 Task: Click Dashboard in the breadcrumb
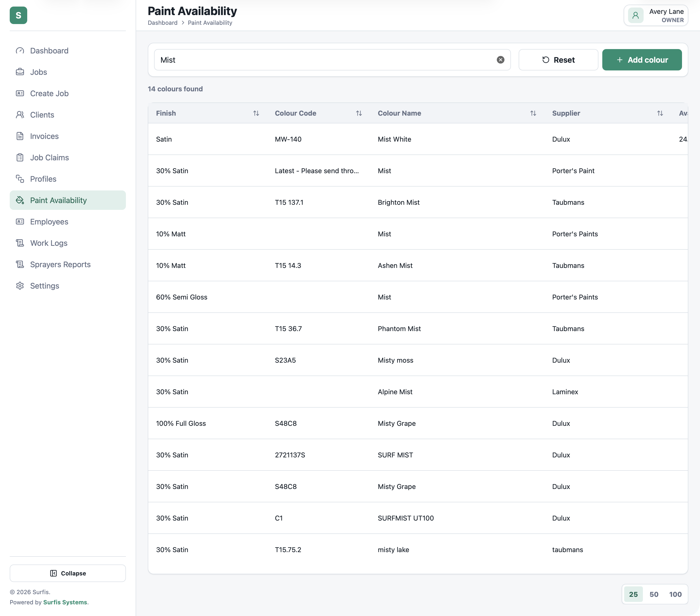(x=162, y=23)
